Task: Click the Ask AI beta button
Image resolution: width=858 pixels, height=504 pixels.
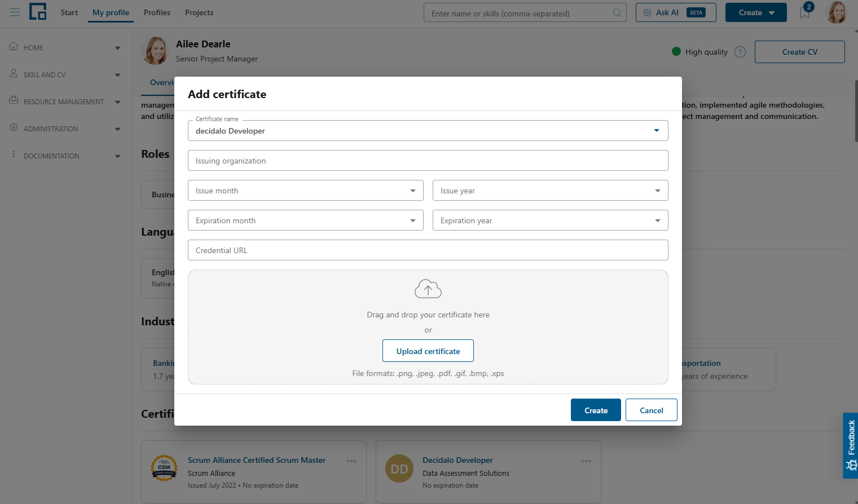Action: pos(676,12)
